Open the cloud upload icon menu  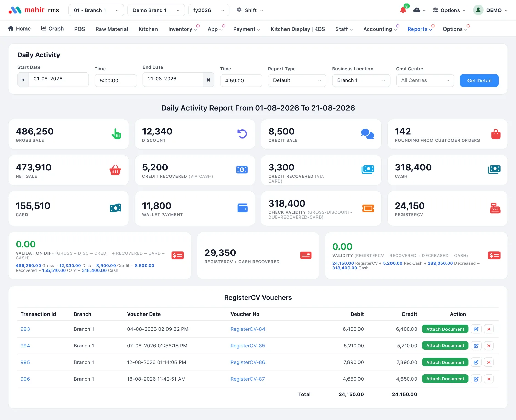[419, 10]
